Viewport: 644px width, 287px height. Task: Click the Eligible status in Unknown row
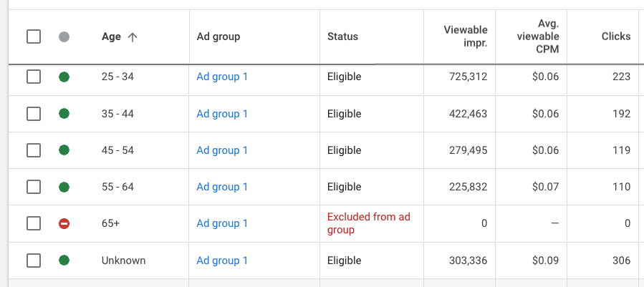pos(344,261)
